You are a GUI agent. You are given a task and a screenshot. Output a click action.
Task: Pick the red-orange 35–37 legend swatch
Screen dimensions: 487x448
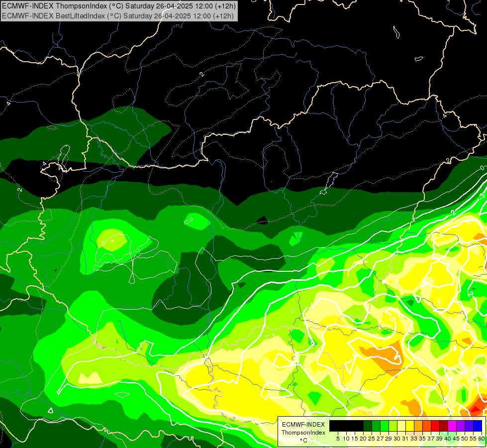point(427,426)
